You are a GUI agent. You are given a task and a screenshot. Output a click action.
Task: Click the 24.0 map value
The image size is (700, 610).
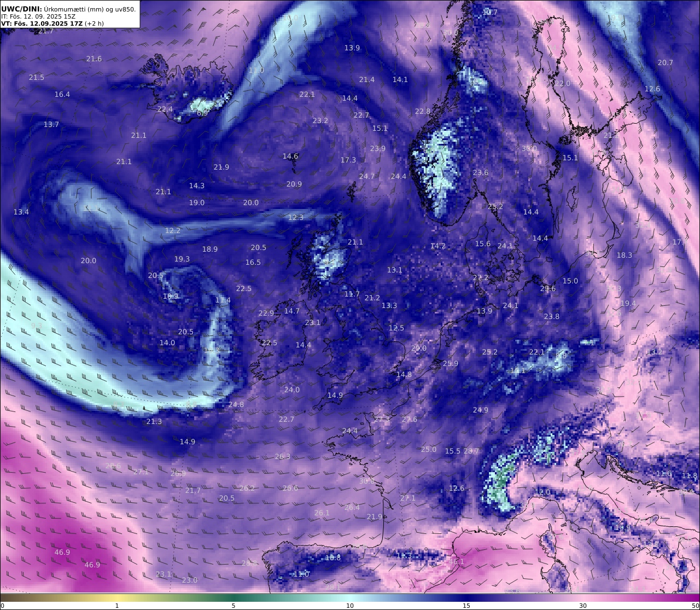tap(292, 390)
